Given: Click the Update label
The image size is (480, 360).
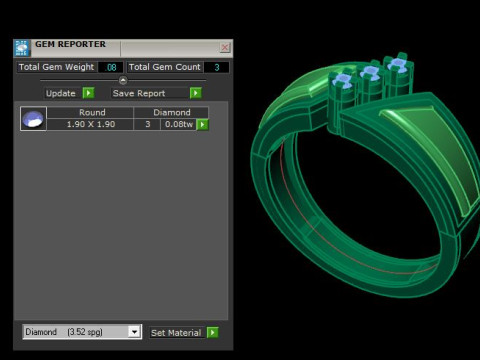Looking at the screenshot, I should (61, 93).
